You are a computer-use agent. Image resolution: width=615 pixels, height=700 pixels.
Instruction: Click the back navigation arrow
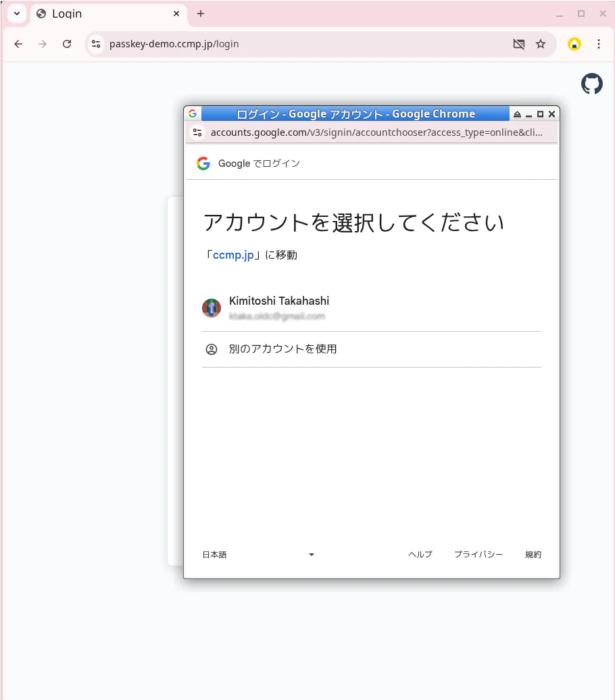(18, 44)
